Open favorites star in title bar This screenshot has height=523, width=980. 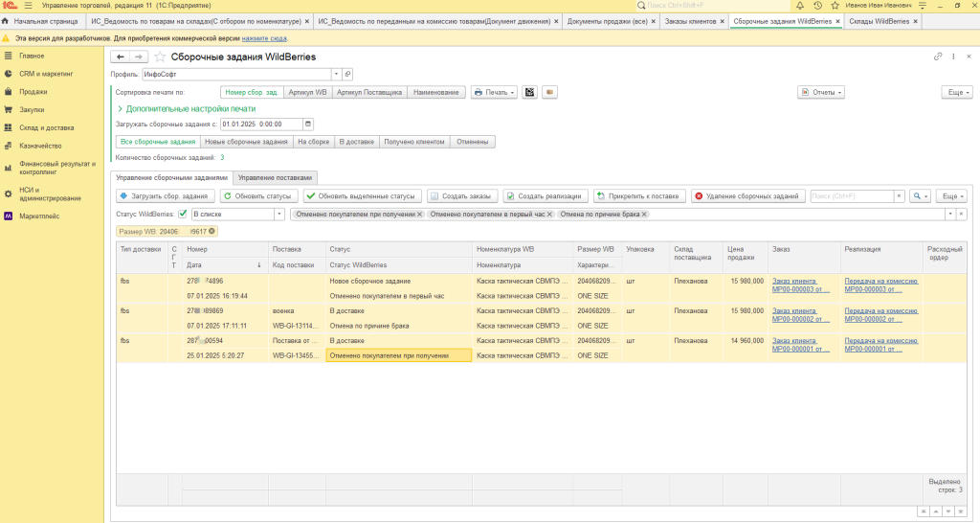coord(835,5)
